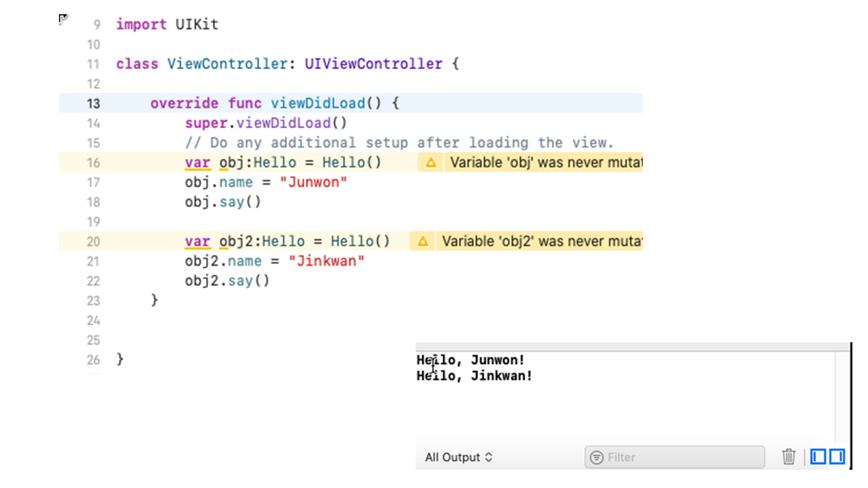Click the warning triangle icon on line 16

point(431,163)
